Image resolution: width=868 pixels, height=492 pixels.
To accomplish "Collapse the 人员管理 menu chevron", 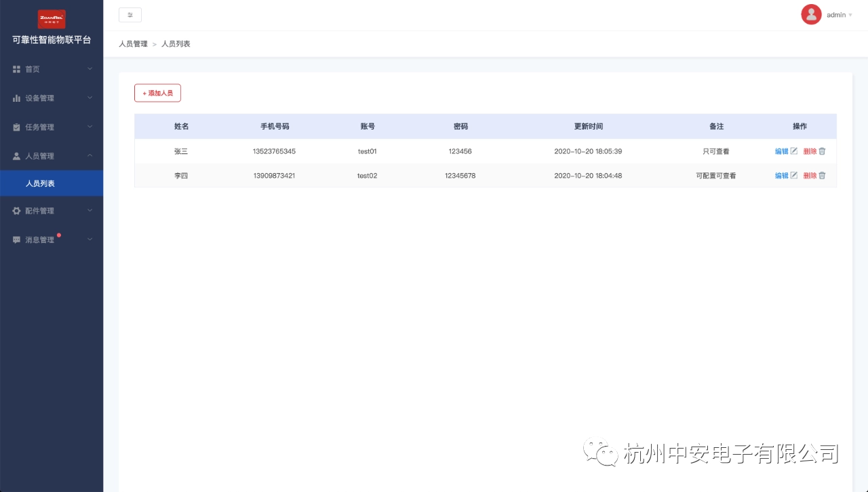I will pyautogui.click(x=90, y=155).
